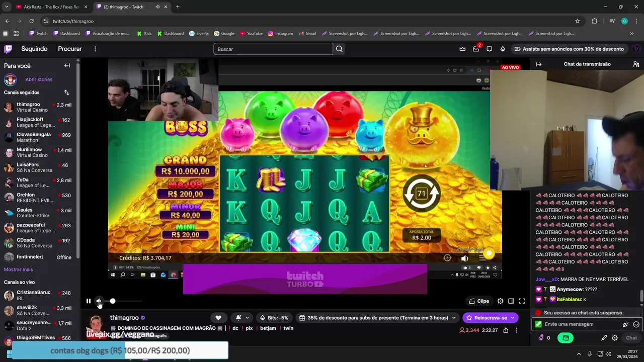The height and width of the screenshot is (362, 644).
Task: Expand hidden system tray icons chevron
Action: (579, 354)
